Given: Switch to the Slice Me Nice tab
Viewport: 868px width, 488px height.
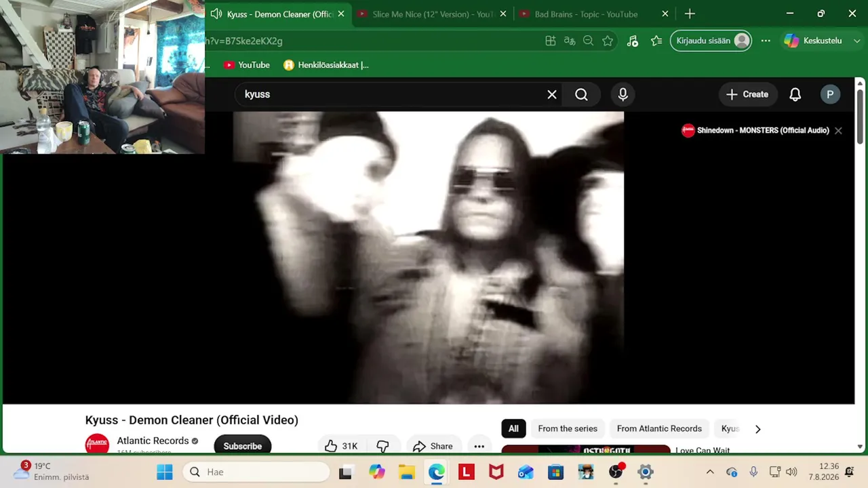Looking at the screenshot, I should point(431,14).
